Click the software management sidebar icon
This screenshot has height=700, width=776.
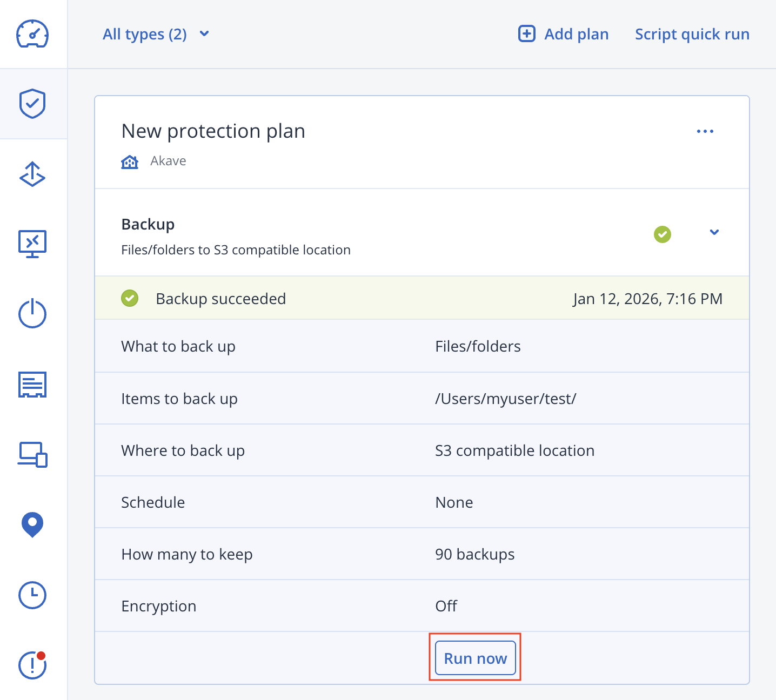pyautogui.click(x=32, y=385)
